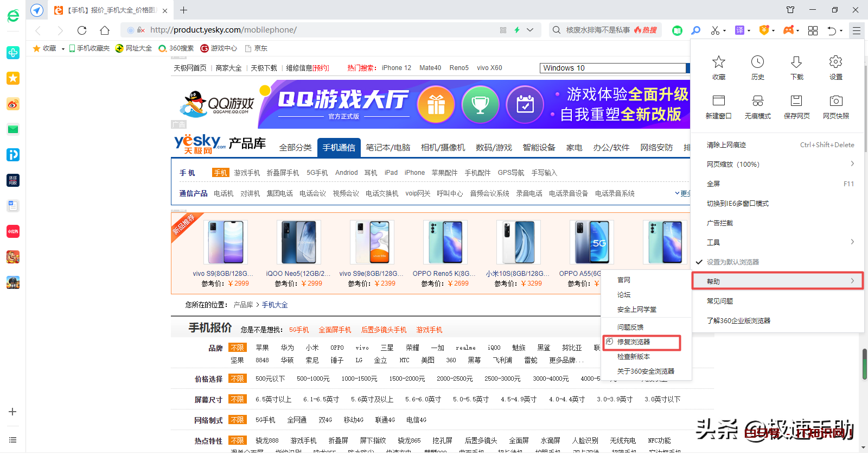Click 360搜索 bookmark

coord(176,48)
